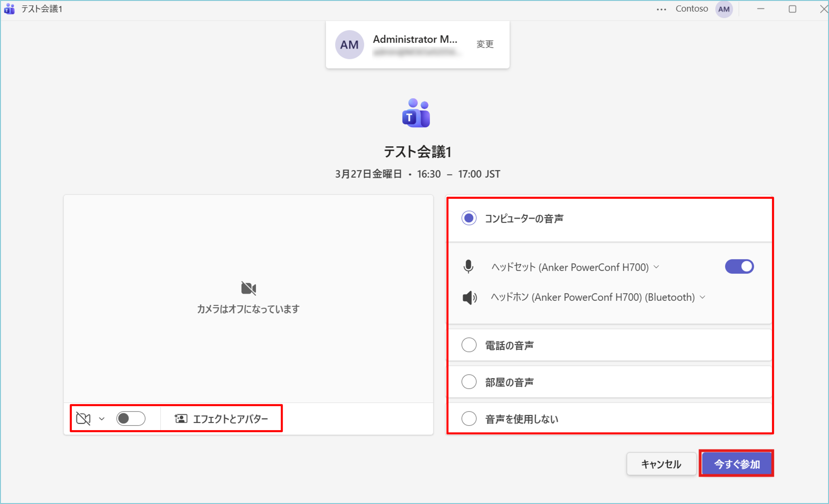Select コンピューターの音声 radio option
Viewport: 829px width, 504px height.
(x=469, y=218)
